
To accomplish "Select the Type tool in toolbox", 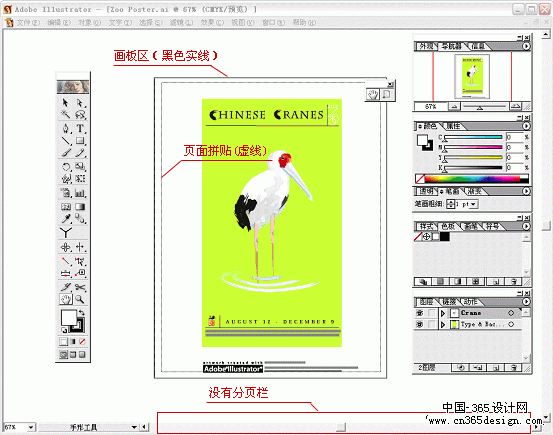I will coord(80,128).
